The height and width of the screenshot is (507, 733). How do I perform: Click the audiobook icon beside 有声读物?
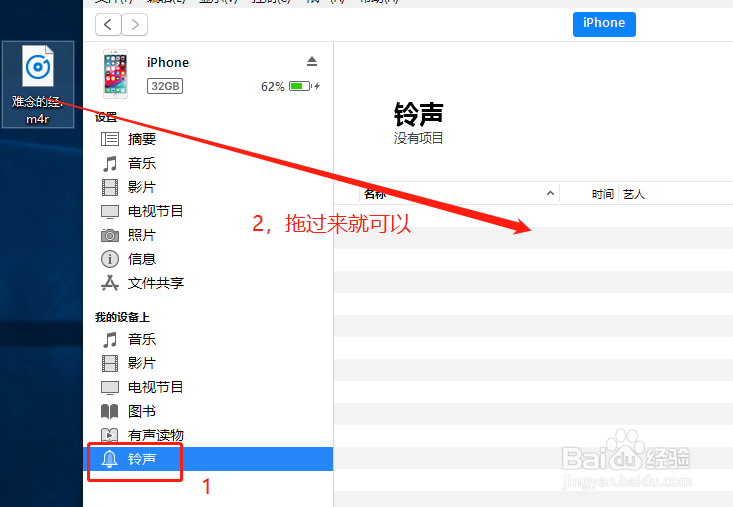tap(110, 436)
